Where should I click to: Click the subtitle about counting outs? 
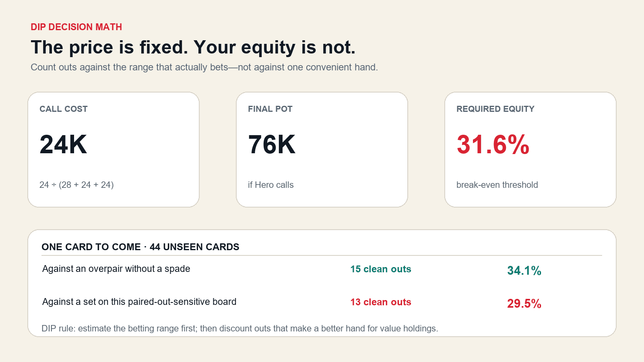[204, 67]
